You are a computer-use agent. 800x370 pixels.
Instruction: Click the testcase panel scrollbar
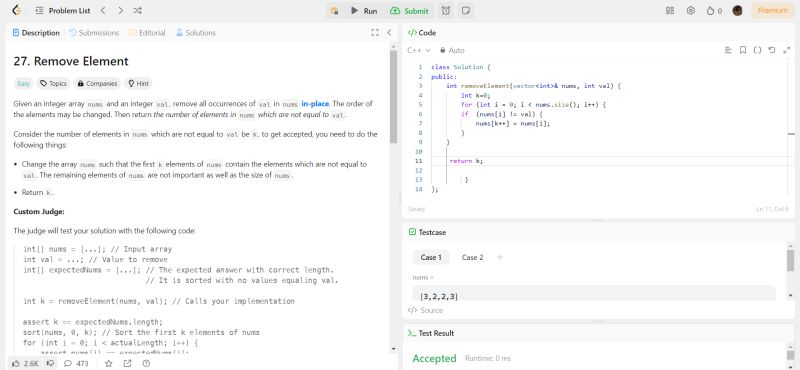click(x=790, y=261)
